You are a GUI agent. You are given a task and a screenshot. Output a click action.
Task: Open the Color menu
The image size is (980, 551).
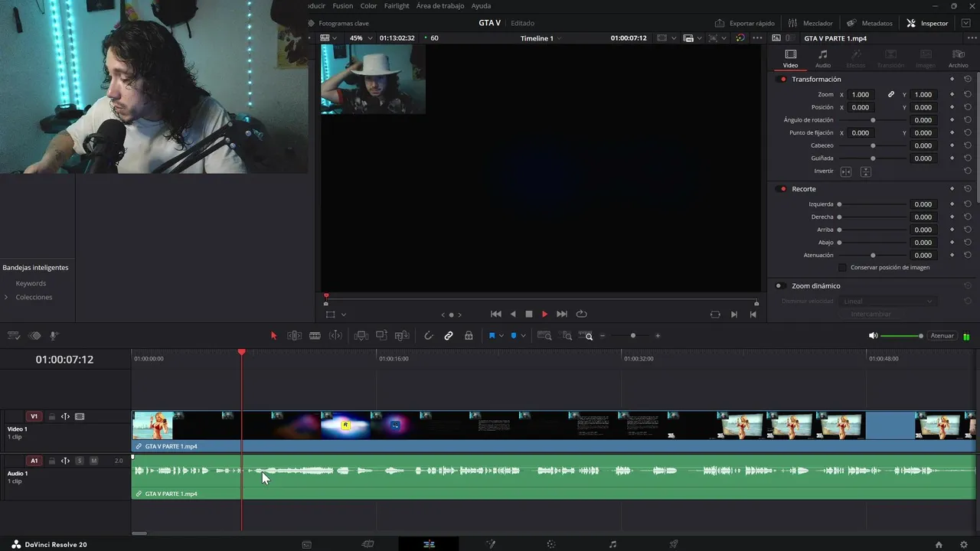pos(368,5)
